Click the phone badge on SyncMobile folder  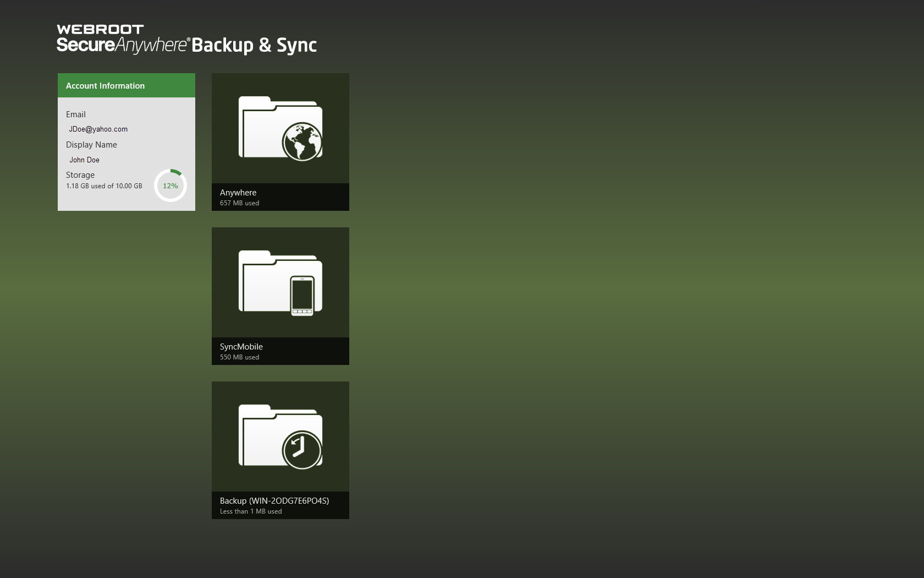click(302, 296)
